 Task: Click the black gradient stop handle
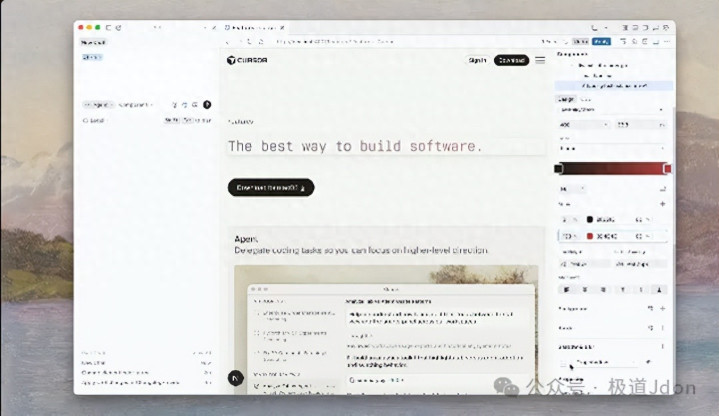tap(558, 168)
